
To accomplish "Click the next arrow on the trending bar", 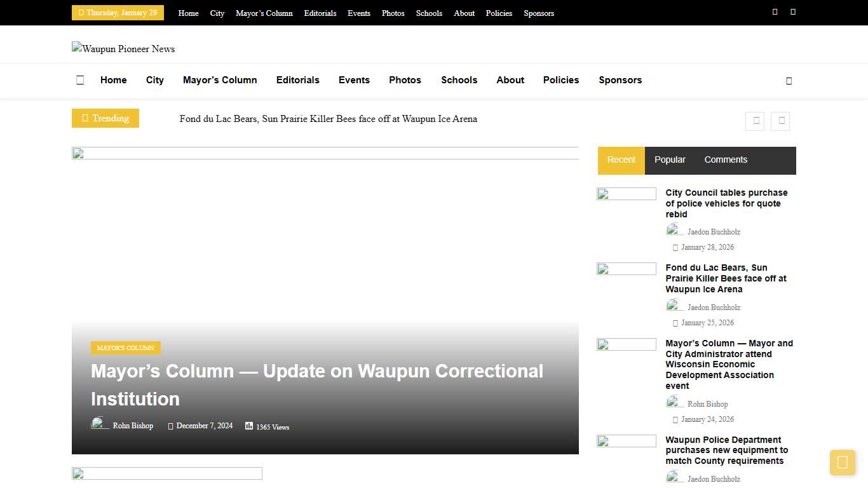I will click(x=780, y=121).
